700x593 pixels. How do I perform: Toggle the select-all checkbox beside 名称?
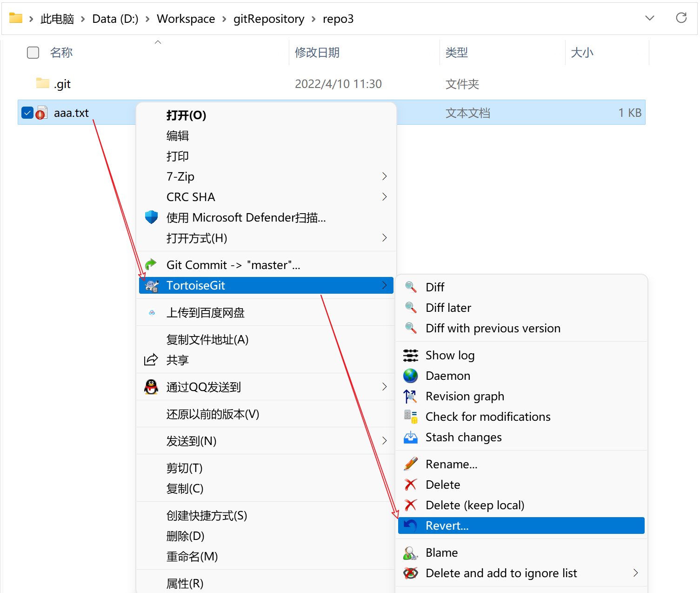coord(33,53)
